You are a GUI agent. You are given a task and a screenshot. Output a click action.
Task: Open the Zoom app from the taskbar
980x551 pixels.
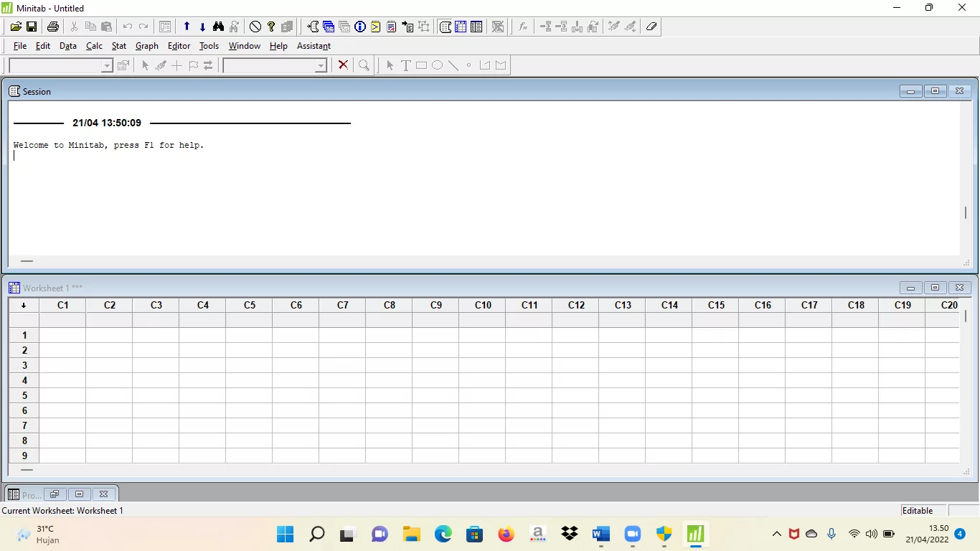(632, 534)
